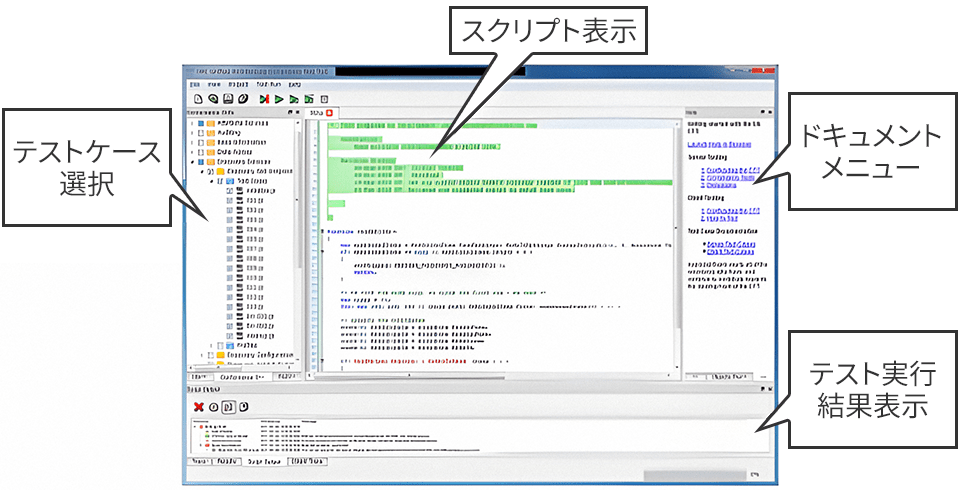This screenshot has height=490, width=960.
Task: Close the right-hand document menu panel
Action: 770,113
